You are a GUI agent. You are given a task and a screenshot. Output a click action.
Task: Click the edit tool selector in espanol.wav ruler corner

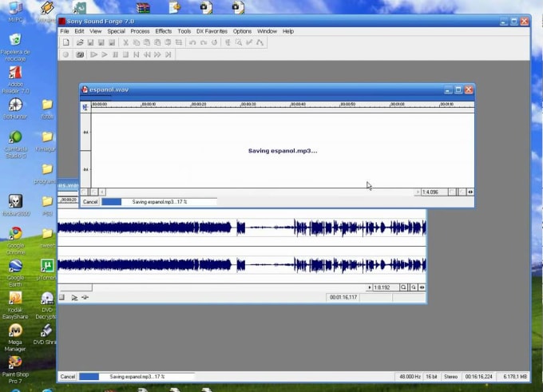tap(85, 107)
